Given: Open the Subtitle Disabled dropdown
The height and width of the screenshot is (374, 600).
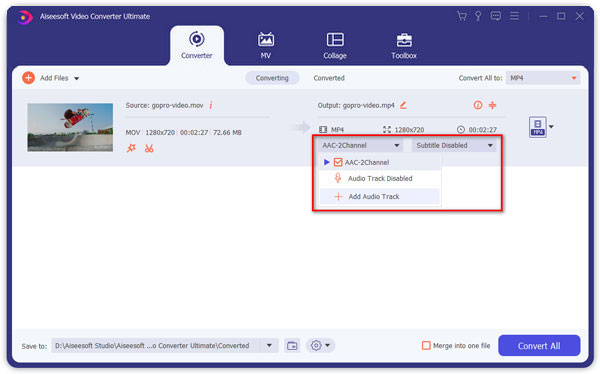Looking at the screenshot, I should tap(454, 145).
